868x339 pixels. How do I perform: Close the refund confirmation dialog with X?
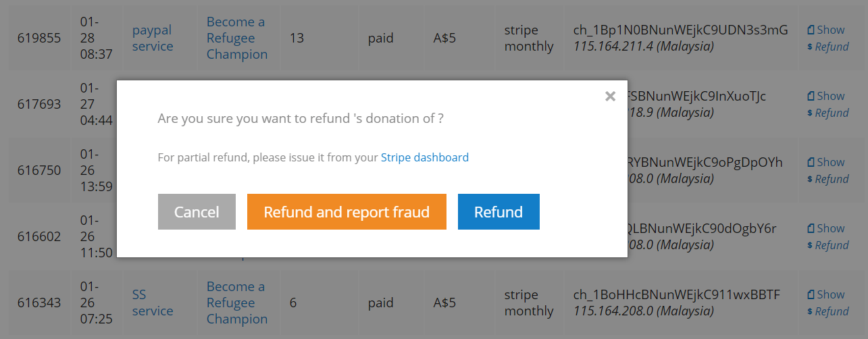pos(610,97)
